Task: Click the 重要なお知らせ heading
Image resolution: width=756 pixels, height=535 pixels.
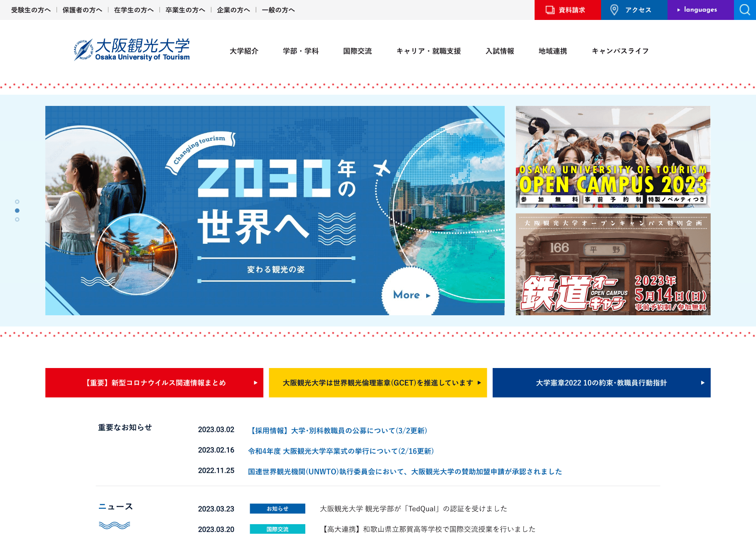Action: click(125, 427)
